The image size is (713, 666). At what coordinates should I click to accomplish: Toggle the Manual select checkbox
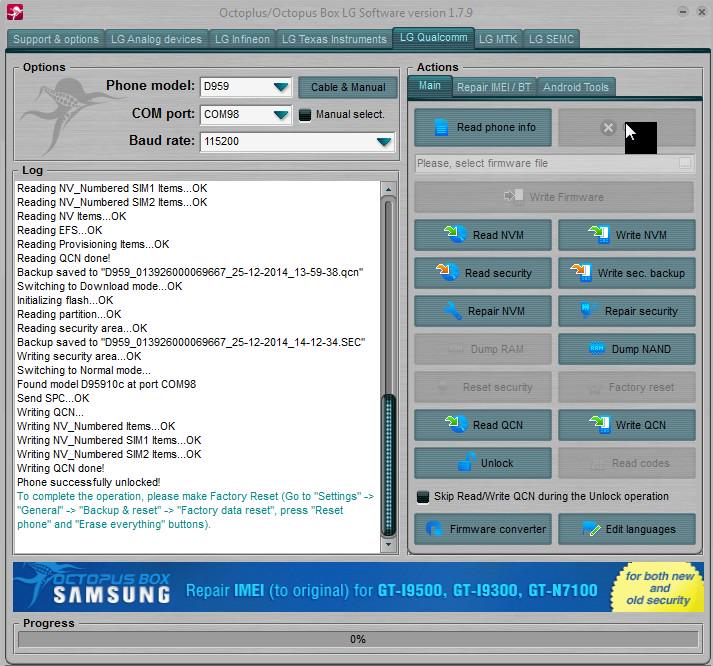point(305,115)
